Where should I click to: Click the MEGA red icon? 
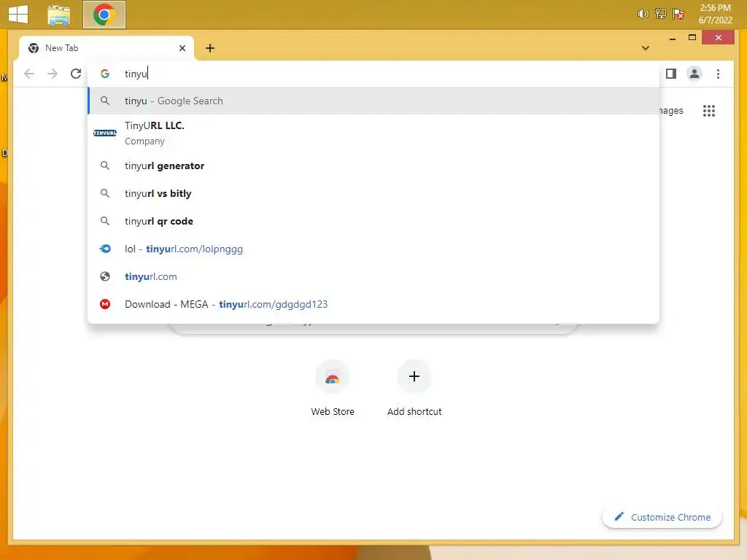coord(105,304)
